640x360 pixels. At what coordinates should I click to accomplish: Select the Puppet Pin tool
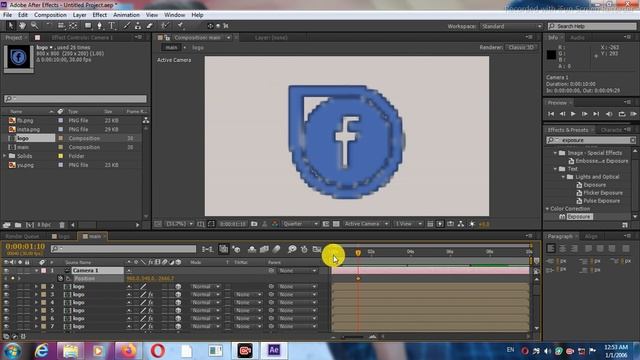pyautogui.click(x=180, y=26)
